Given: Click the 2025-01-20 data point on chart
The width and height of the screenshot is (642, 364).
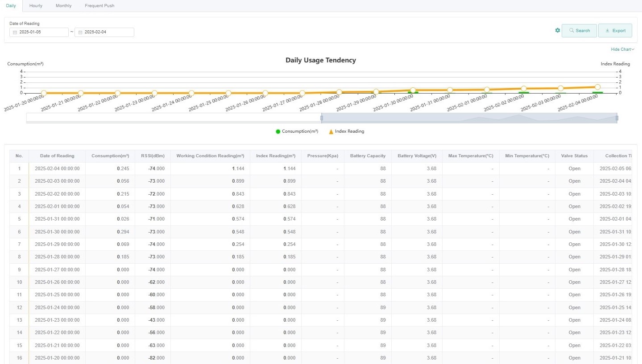Looking at the screenshot, I should point(44,93).
